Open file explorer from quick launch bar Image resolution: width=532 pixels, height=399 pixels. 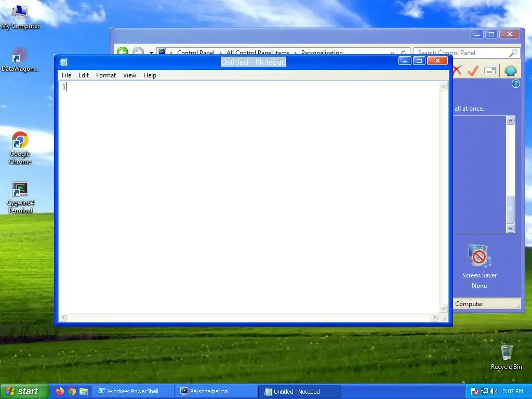[x=84, y=391]
